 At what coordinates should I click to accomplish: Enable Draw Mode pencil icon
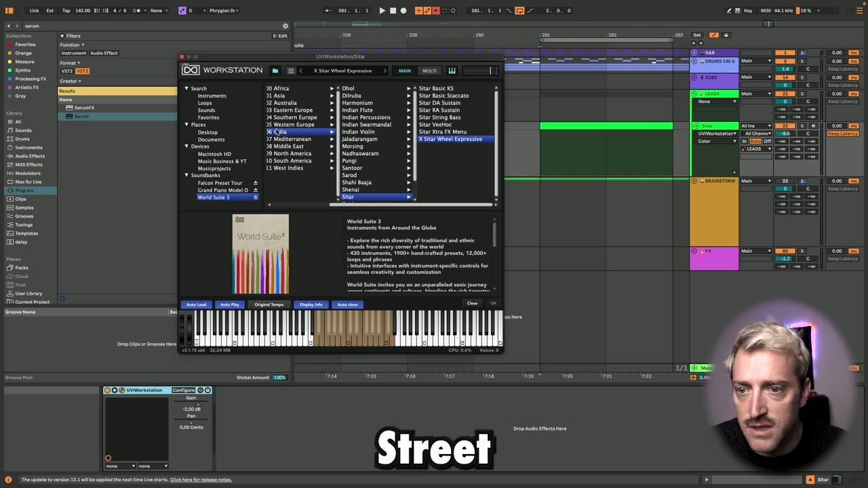pyautogui.click(x=729, y=10)
